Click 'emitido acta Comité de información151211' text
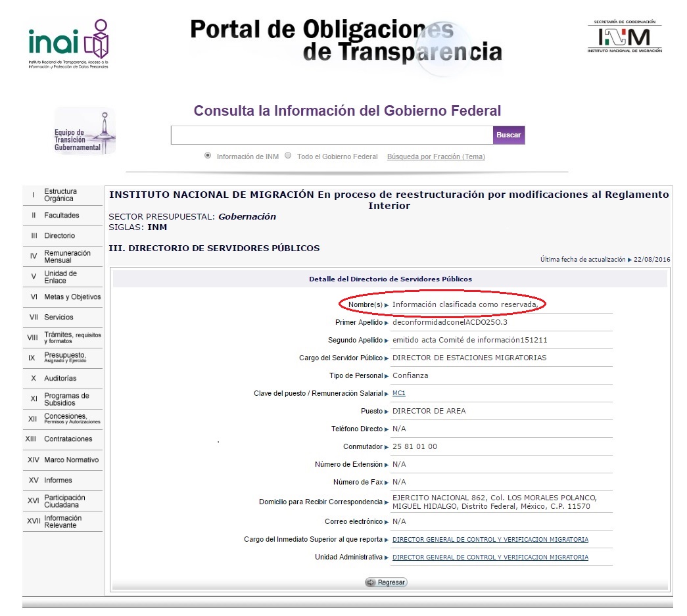The height and width of the screenshot is (616, 687). 469,340
